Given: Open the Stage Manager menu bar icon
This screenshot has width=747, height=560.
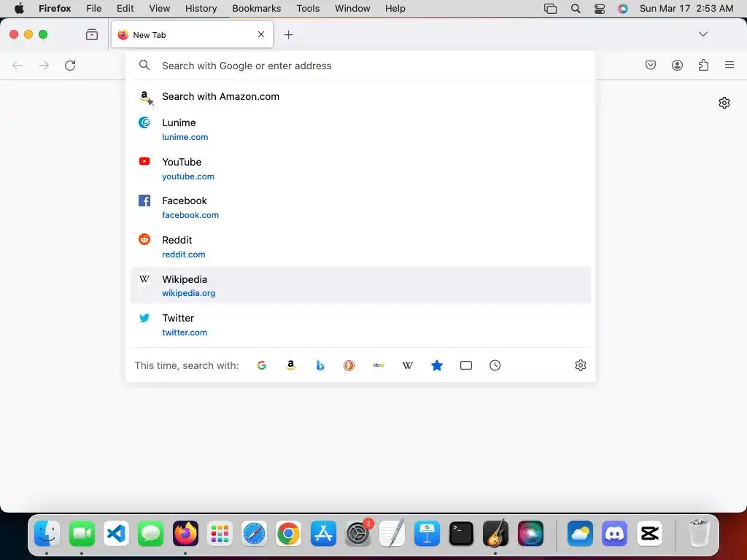Looking at the screenshot, I should point(550,9).
